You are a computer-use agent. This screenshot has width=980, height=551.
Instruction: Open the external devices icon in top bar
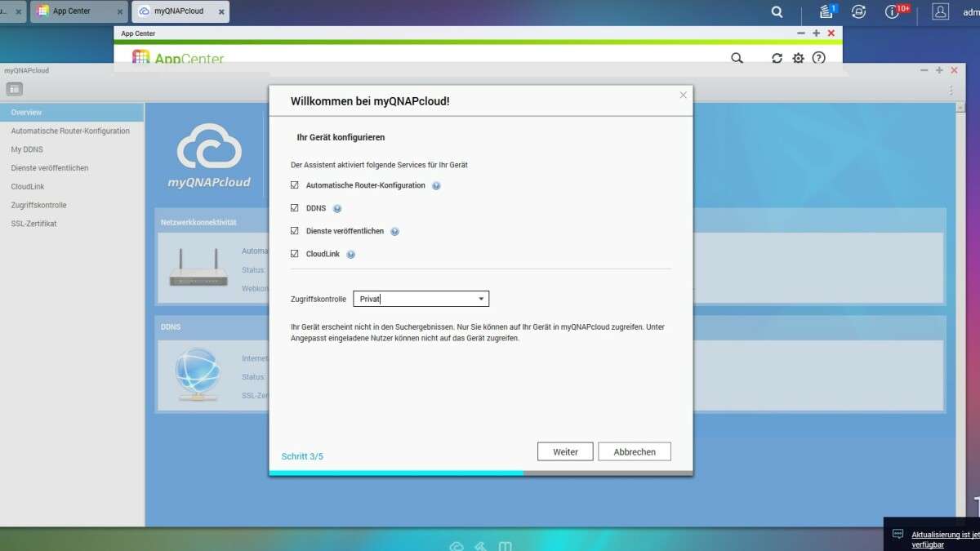point(858,11)
